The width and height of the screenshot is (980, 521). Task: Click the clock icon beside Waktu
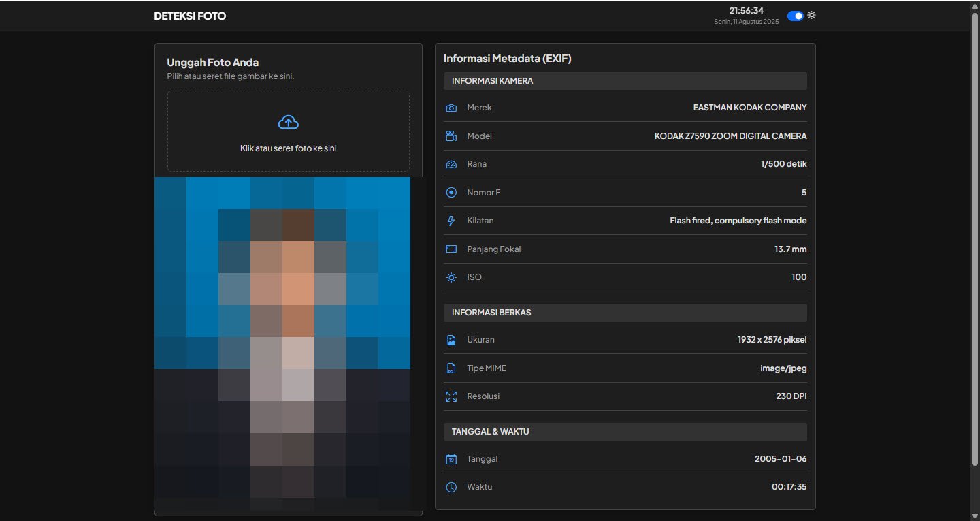point(451,487)
